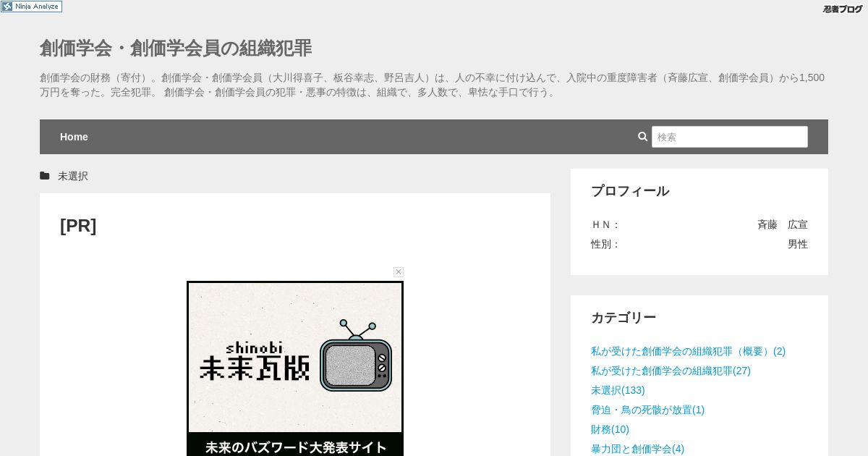Open category 脅迫・鳥の死骸が放置(1)

coord(647,410)
